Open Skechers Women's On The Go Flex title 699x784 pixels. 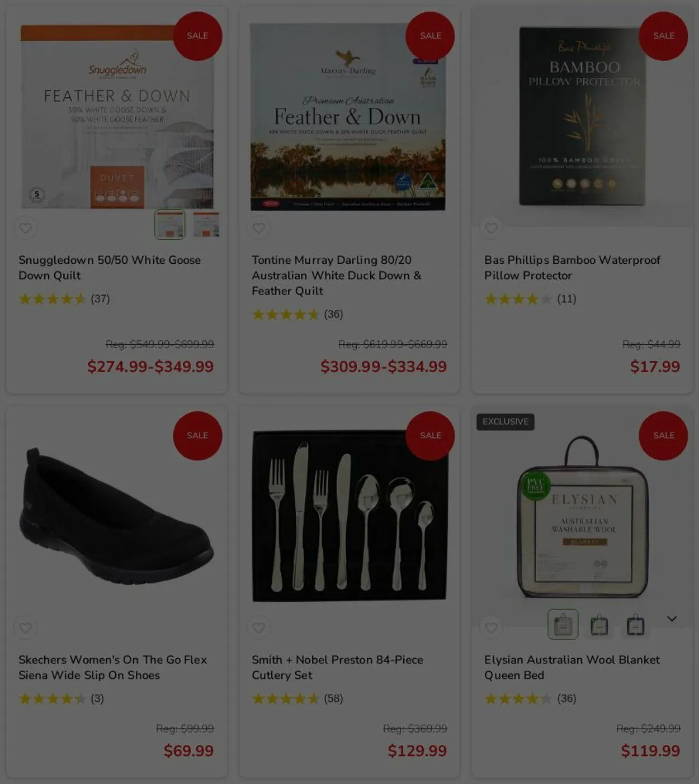(x=112, y=667)
